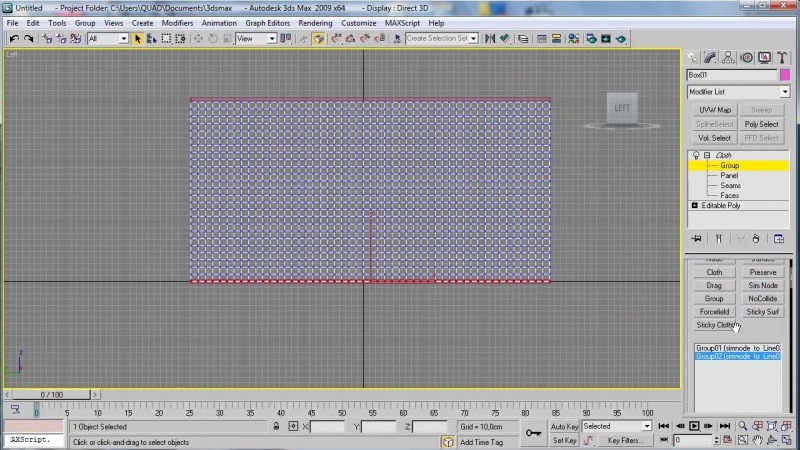Open Curve Editor from toolbar
The width and height of the screenshot is (800, 450).
tap(542, 39)
